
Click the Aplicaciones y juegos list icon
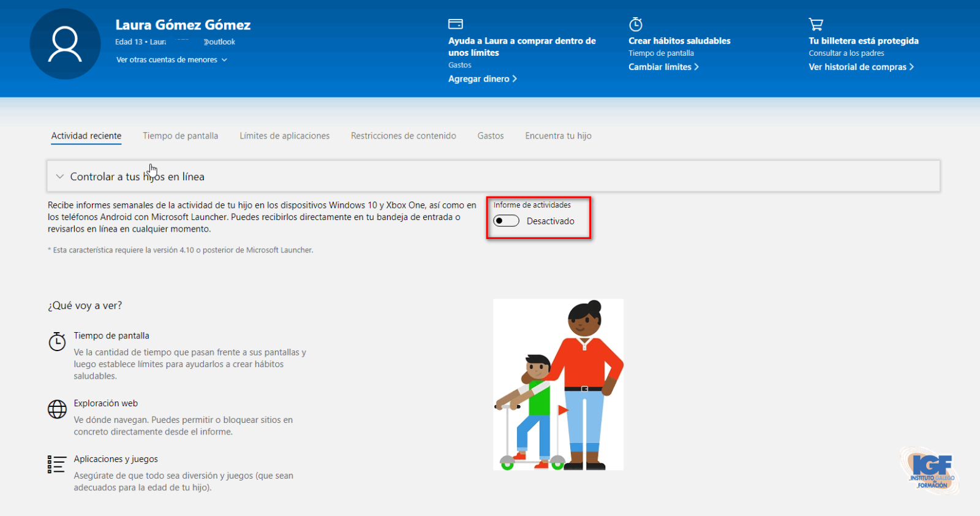tap(57, 464)
